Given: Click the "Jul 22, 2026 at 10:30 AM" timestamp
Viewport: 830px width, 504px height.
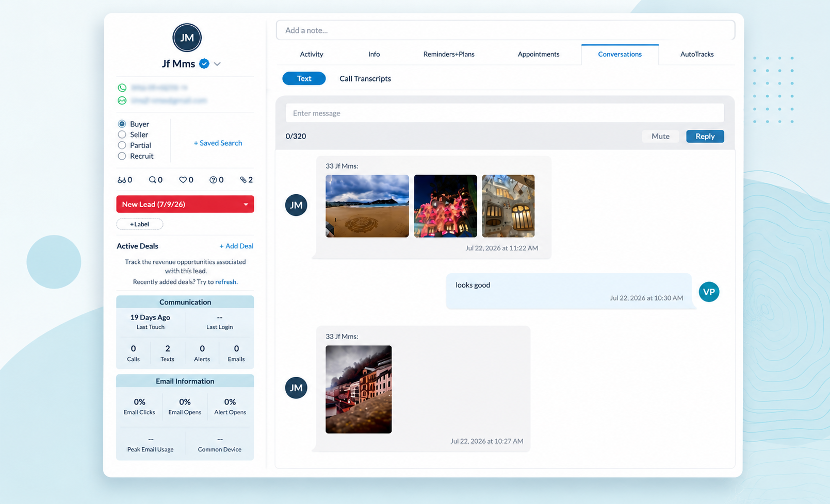Looking at the screenshot, I should pos(646,298).
